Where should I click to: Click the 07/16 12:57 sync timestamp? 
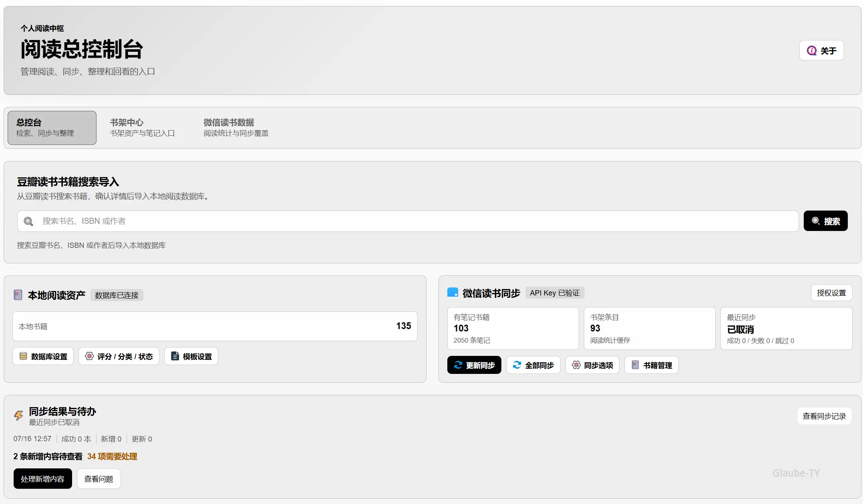[x=32, y=439]
